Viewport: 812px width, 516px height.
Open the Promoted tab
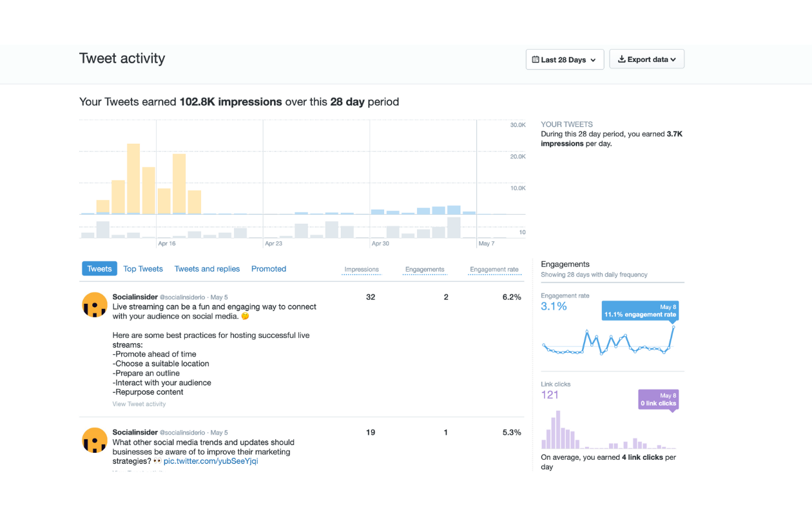pos(269,269)
